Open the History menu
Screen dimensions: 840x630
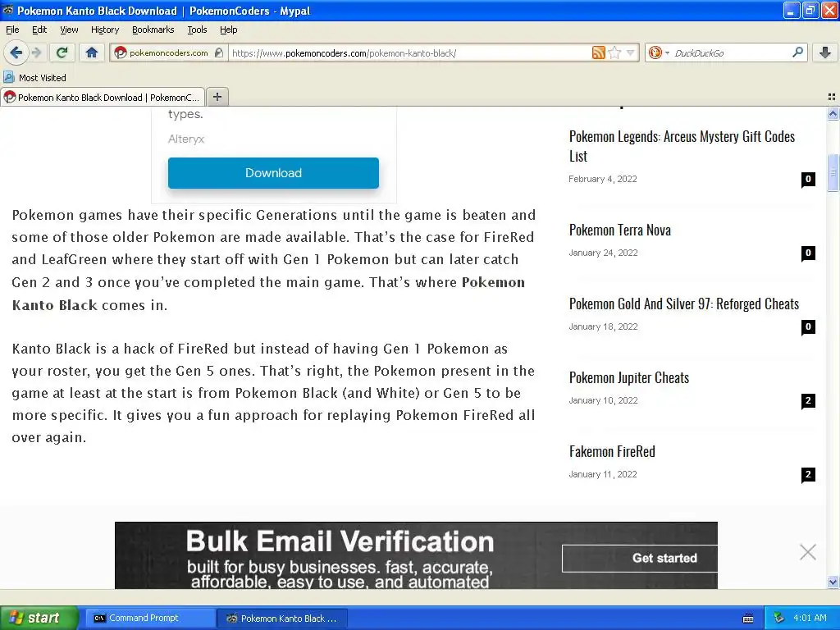[104, 30]
